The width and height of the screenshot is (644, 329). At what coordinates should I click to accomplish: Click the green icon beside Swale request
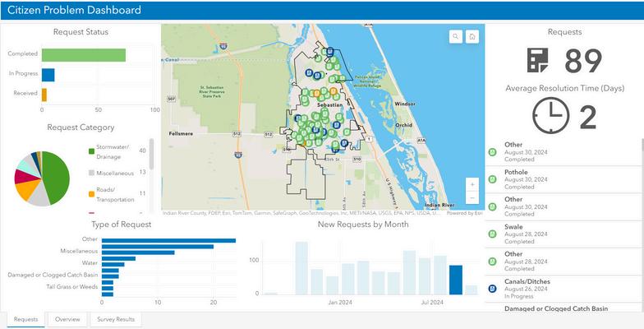[x=493, y=234]
